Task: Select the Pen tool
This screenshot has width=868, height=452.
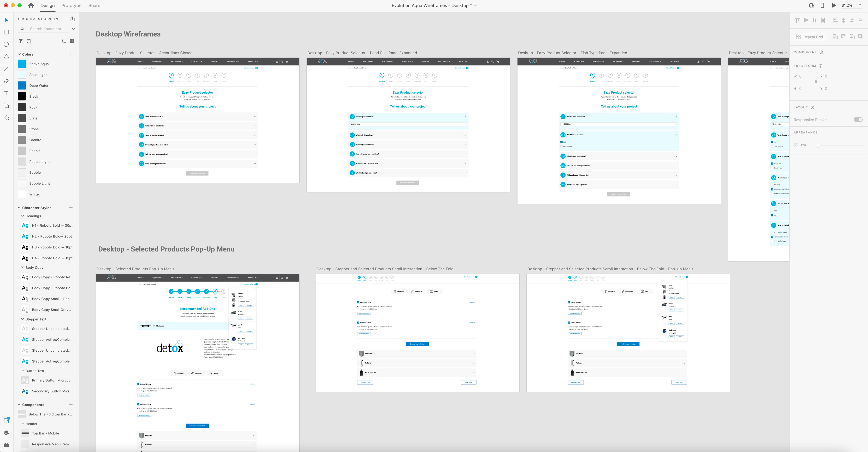Action: [6, 81]
